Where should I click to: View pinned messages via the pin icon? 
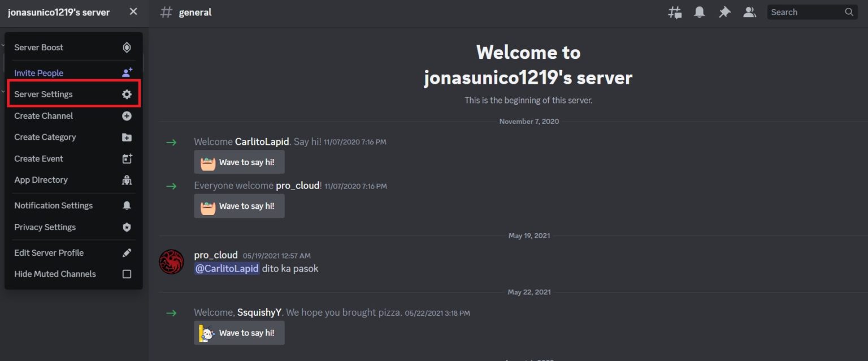click(x=724, y=11)
